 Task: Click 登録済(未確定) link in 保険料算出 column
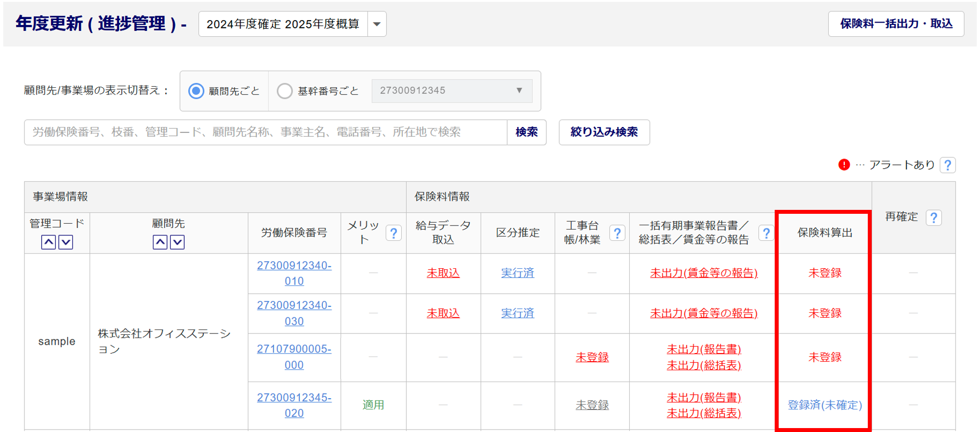point(825,405)
